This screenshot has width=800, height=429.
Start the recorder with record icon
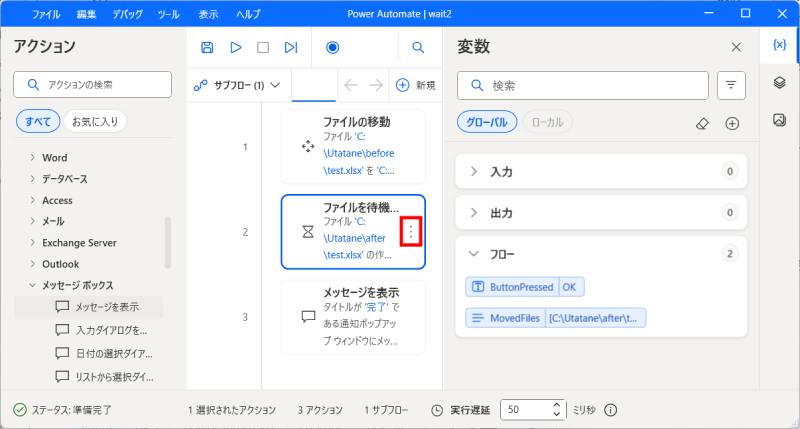333,47
